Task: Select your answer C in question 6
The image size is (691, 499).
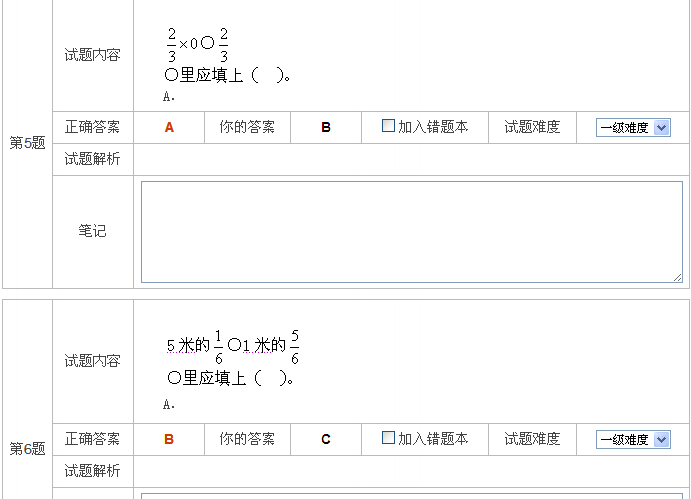Action: coord(326,439)
